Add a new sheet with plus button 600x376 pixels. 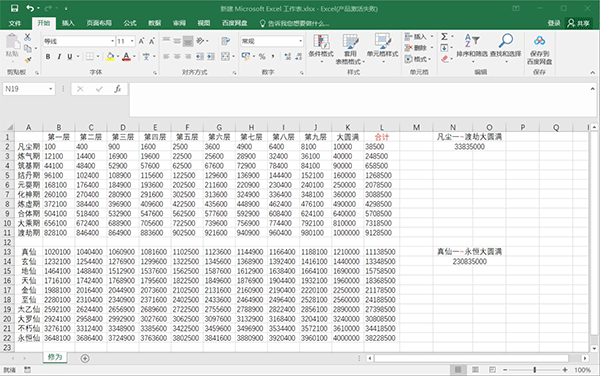click(85, 358)
